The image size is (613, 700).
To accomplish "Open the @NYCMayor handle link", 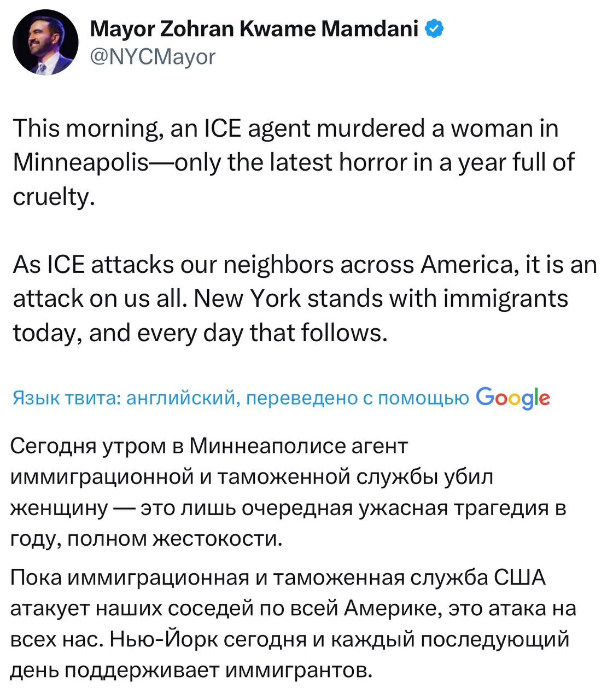I will [x=154, y=55].
